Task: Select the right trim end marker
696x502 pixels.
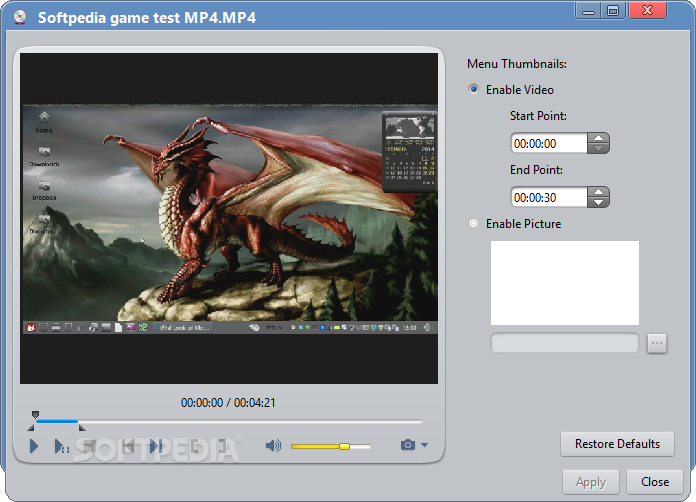Action: [82, 427]
